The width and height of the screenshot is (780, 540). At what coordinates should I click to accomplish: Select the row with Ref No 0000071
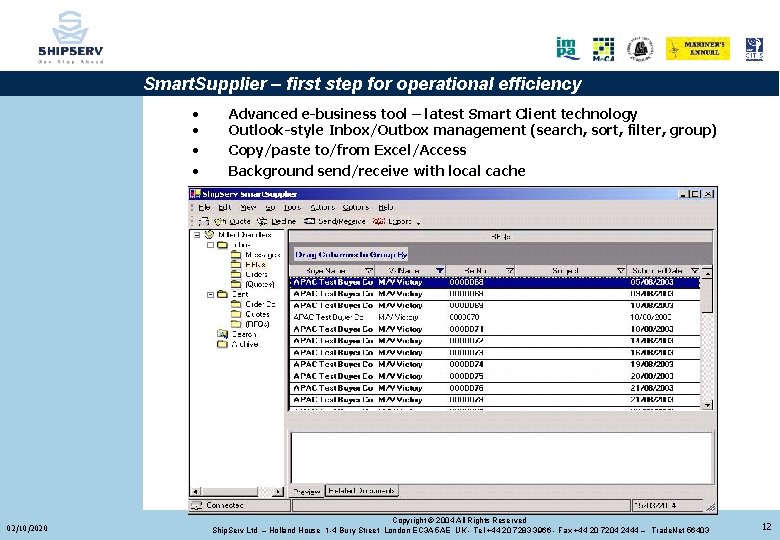tap(494, 329)
